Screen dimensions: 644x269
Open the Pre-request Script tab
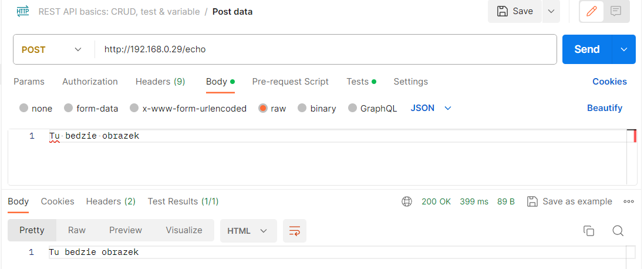[x=291, y=82]
